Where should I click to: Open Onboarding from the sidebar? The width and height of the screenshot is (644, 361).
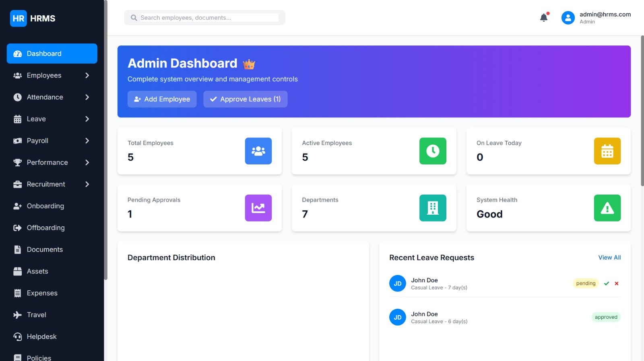[45, 206]
